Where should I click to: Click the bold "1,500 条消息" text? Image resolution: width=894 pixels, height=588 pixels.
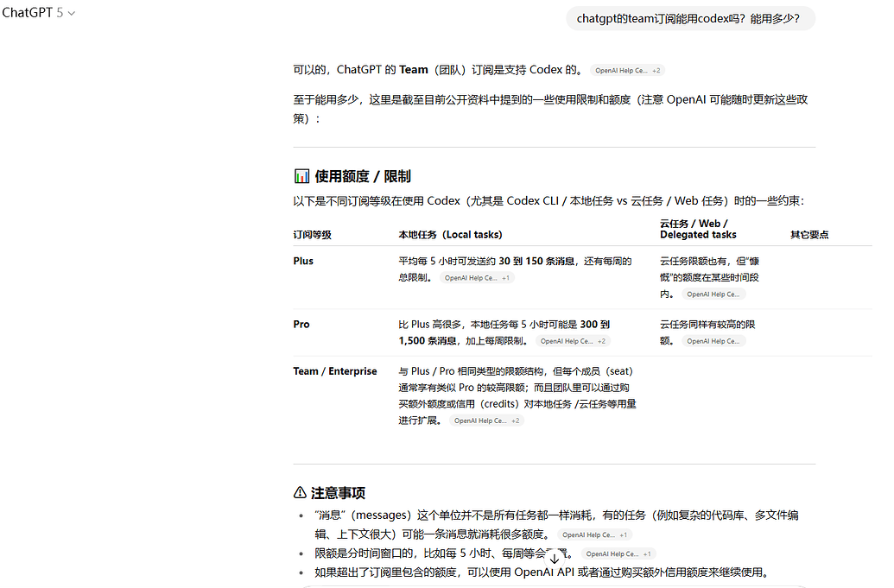(x=427, y=341)
